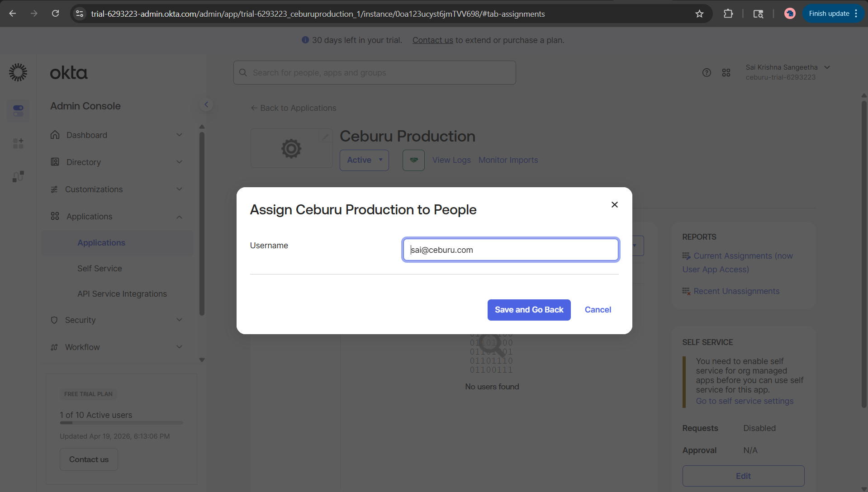Click the Security shield icon
This screenshot has width=868, height=492.
tap(54, 320)
